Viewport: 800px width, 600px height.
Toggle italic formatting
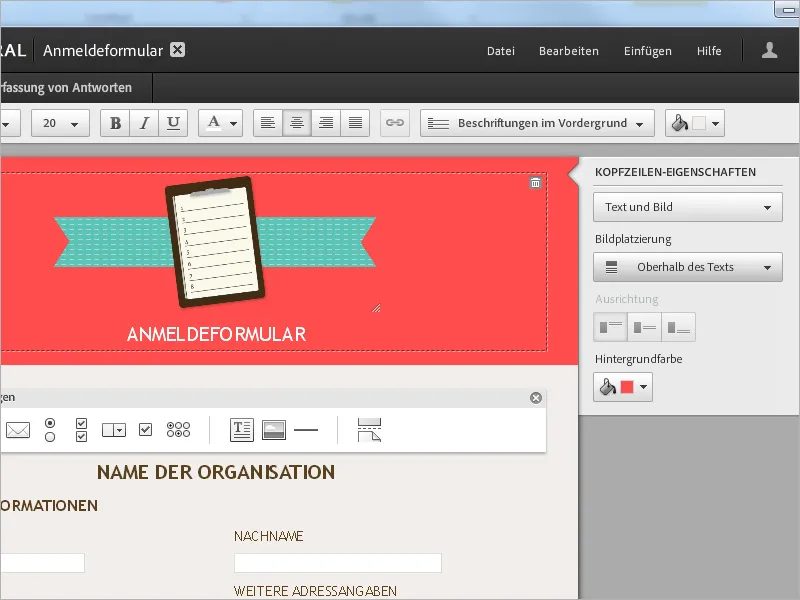click(x=144, y=122)
